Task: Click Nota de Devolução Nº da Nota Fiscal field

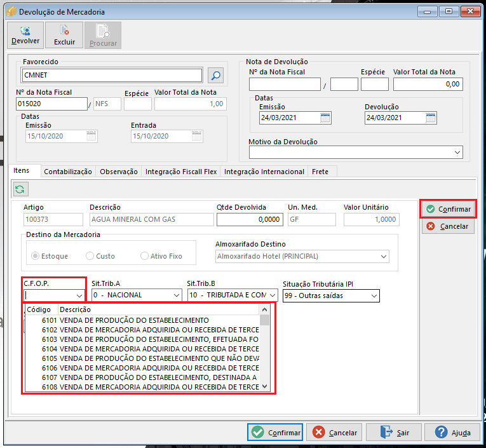Action: (x=285, y=85)
